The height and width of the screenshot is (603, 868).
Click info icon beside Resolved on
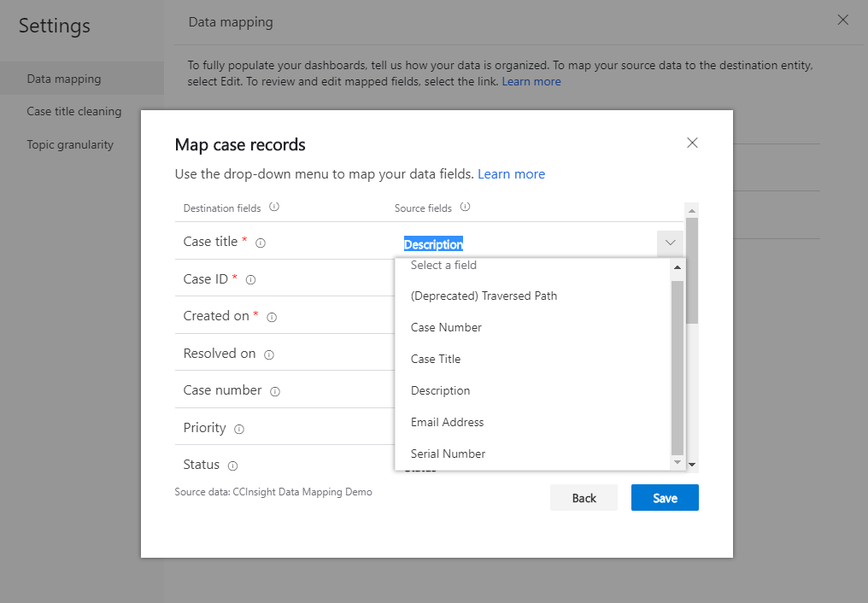click(x=269, y=354)
